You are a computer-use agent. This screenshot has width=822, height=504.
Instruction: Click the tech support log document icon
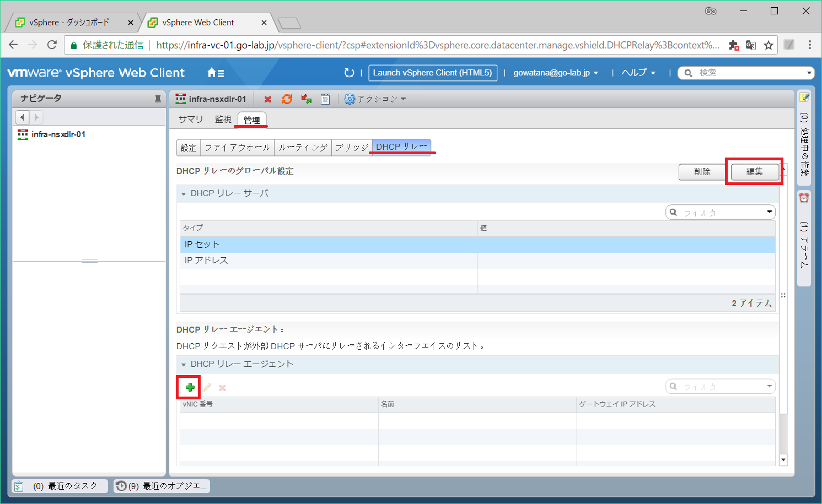point(325,99)
